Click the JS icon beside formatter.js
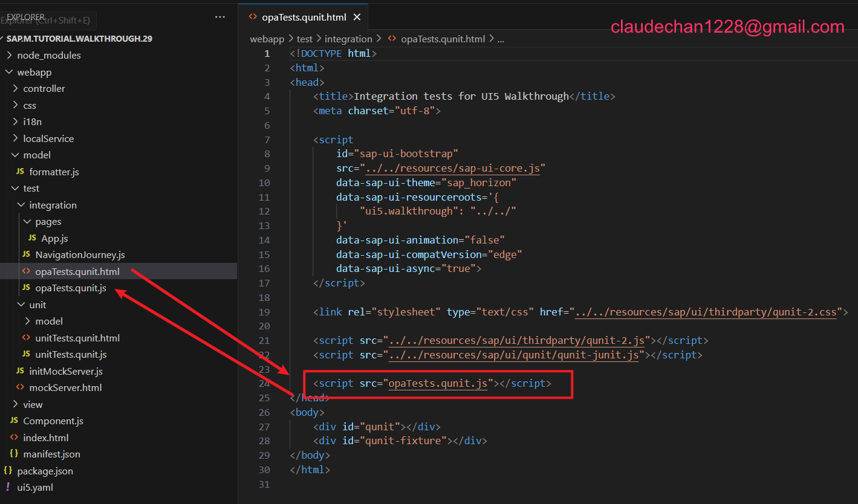The image size is (858, 504). 20,172
